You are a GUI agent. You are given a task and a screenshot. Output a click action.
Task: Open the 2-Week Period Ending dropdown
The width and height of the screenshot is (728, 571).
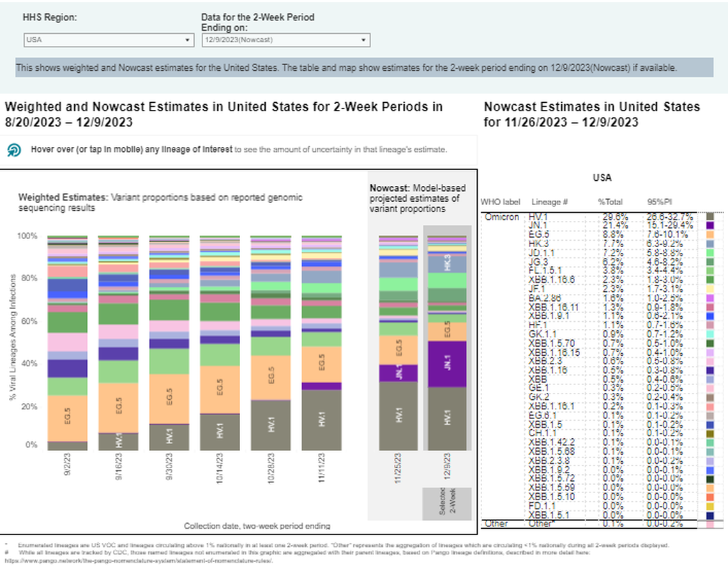click(x=285, y=40)
